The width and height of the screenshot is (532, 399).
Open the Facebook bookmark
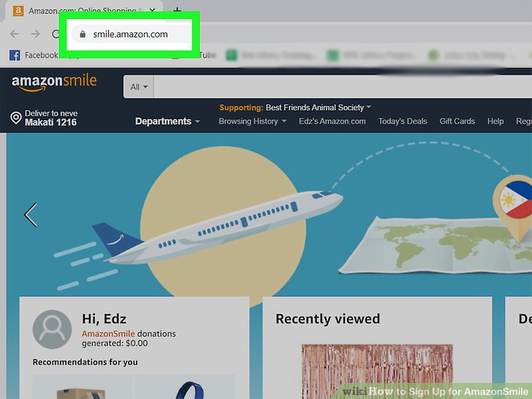coord(34,55)
